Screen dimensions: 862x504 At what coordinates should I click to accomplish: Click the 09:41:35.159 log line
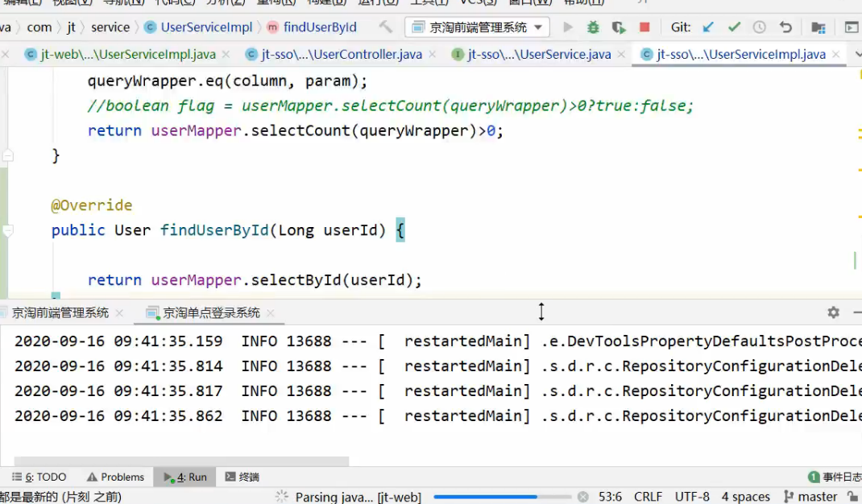(437, 341)
